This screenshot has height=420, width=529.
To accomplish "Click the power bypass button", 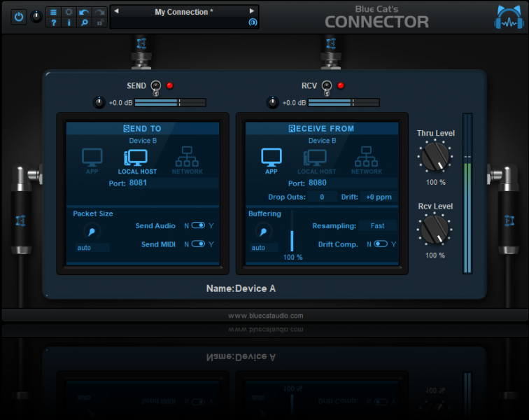I will [x=19, y=17].
